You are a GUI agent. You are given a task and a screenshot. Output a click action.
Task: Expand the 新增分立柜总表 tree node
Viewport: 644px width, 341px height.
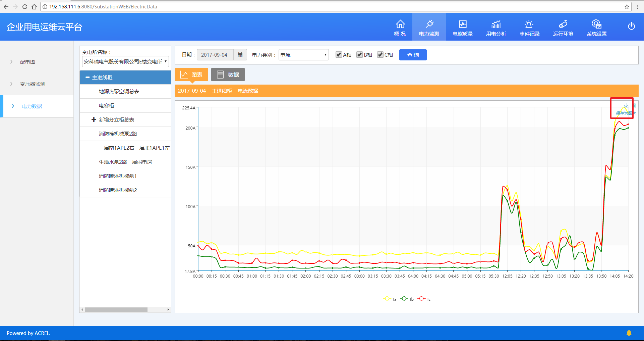(x=94, y=119)
